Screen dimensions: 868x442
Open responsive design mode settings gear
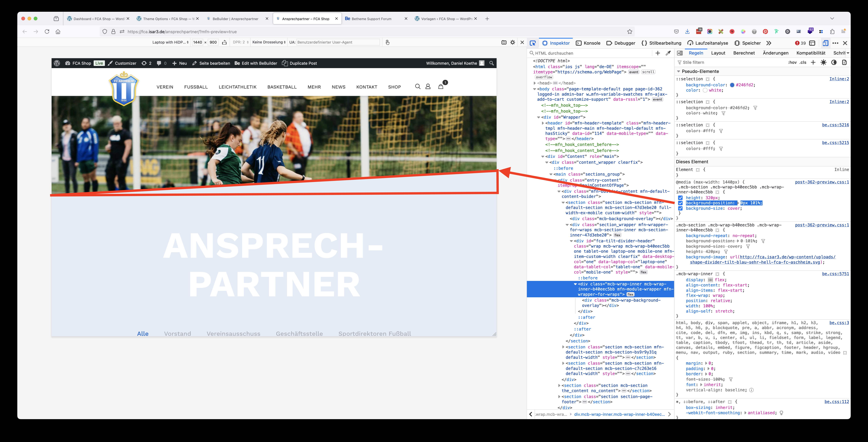coord(512,42)
